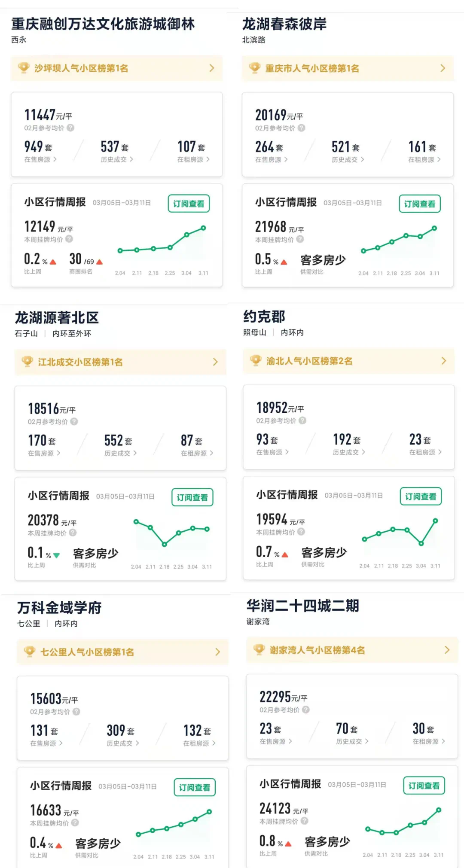Screen dimensions: 464x868
Task: Expand 江北成交小区榜第1名 ranking arrow
Action: click(x=215, y=362)
